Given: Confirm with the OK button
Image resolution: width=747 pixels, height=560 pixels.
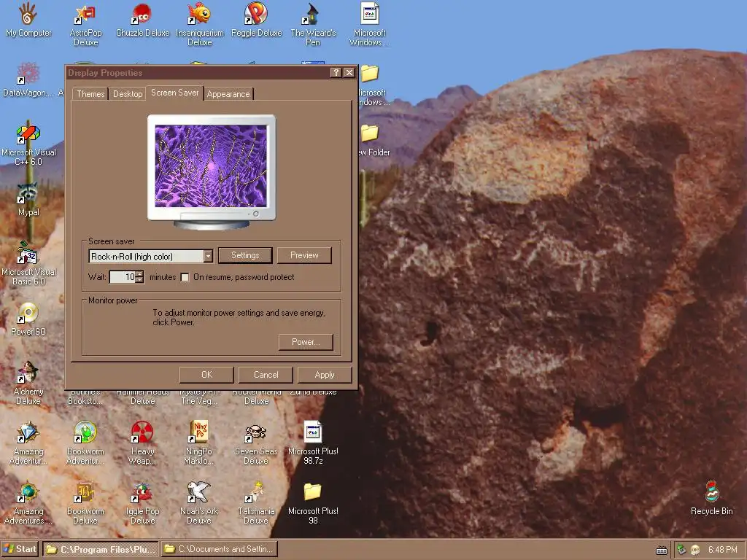Looking at the screenshot, I should tap(206, 375).
